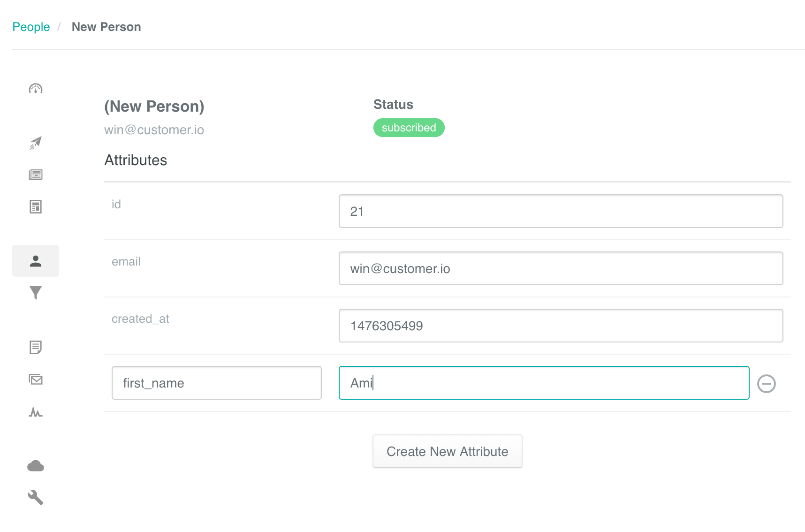This screenshot has height=532, width=805.
Task: Focus the email input field
Action: tap(561, 268)
